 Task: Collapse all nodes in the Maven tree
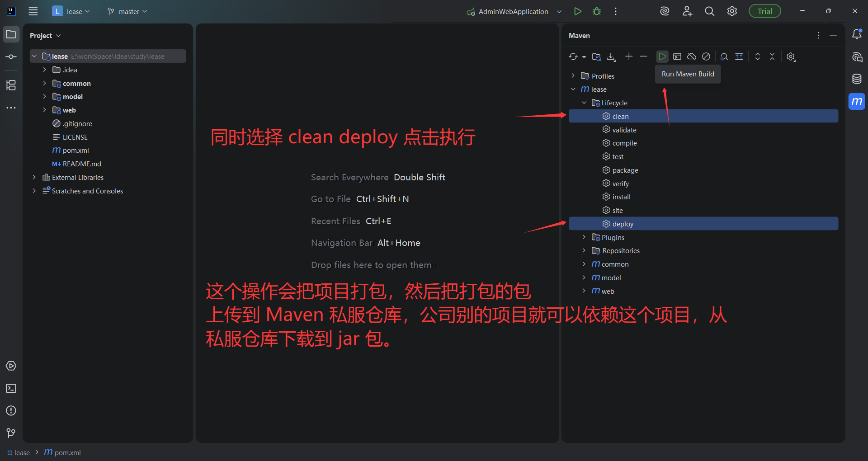pyautogui.click(x=772, y=56)
